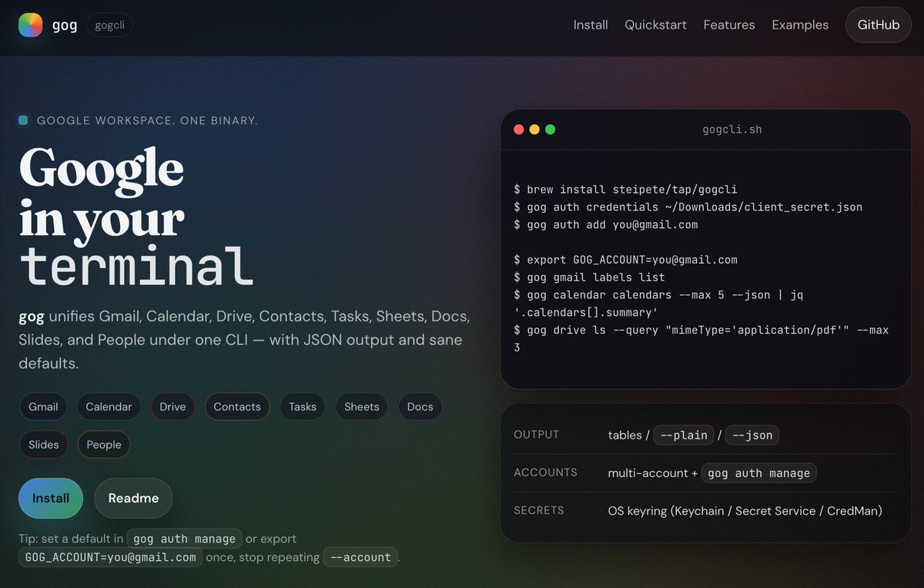
Task: Select the People service pill
Action: click(104, 445)
